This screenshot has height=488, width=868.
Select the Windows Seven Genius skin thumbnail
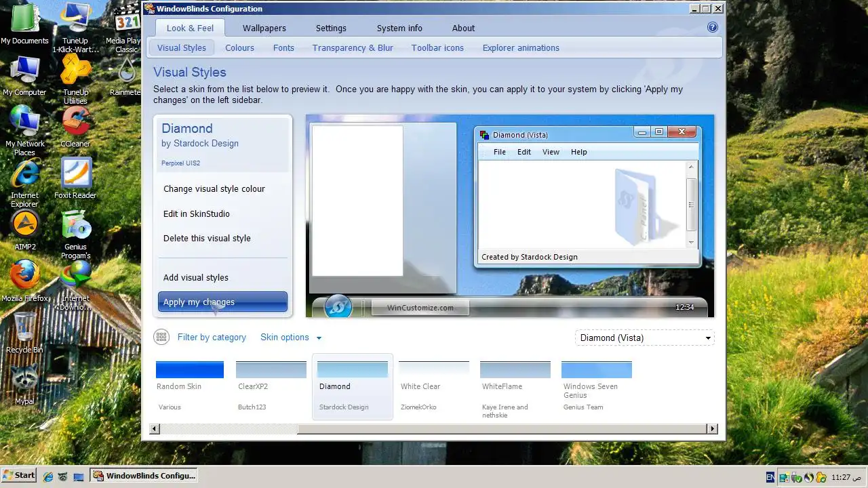[597, 386]
